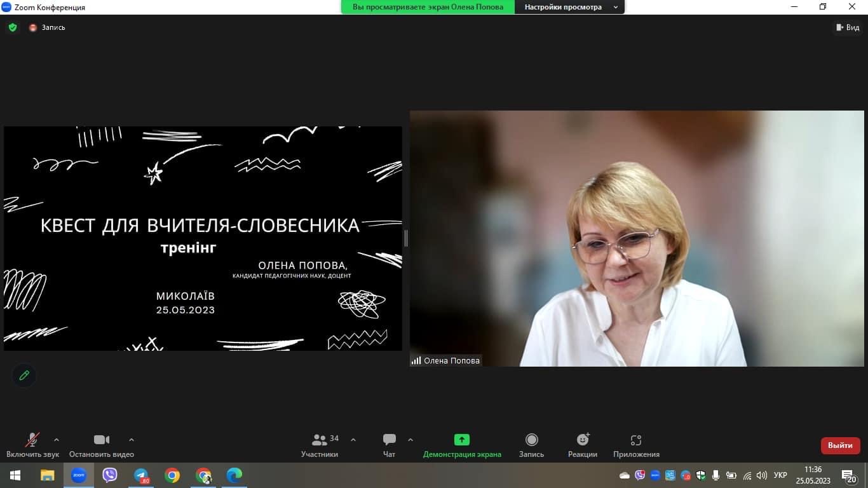
Task: Open battery status tray icon
Action: point(731,475)
